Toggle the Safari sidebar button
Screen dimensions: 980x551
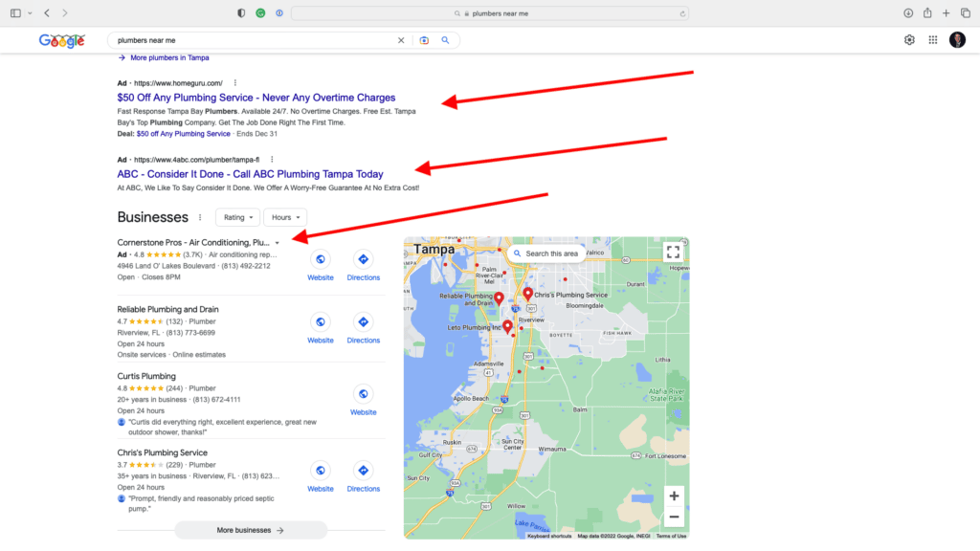15,13
